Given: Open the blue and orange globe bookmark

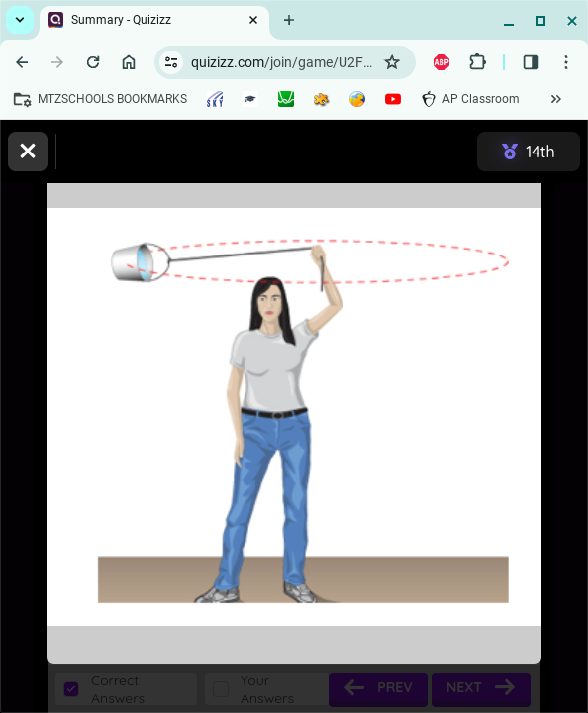Looking at the screenshot, I should pyautogui.click(x=357, y=99).
